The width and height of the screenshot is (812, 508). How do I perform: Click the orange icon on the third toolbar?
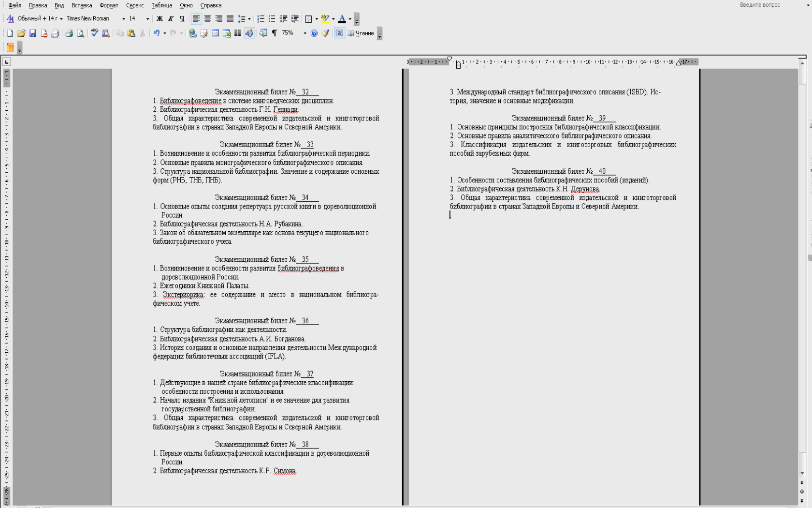10,47
